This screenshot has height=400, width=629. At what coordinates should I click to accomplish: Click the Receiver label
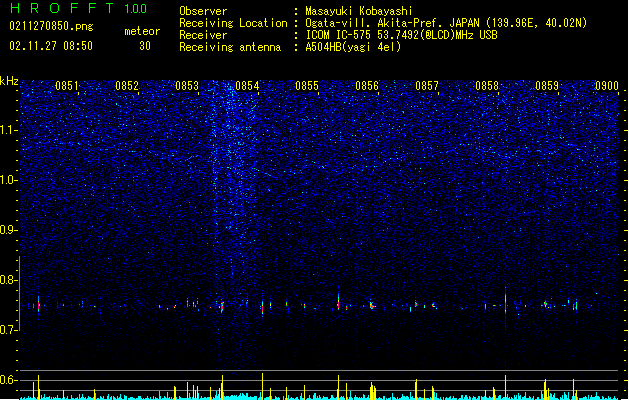(x=203, y=35)
